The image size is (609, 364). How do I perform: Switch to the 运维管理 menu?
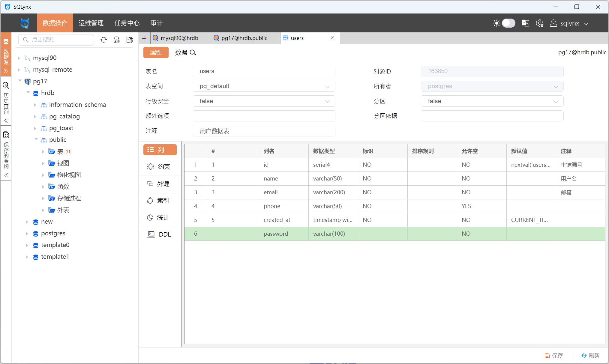(x=91, y=23)
